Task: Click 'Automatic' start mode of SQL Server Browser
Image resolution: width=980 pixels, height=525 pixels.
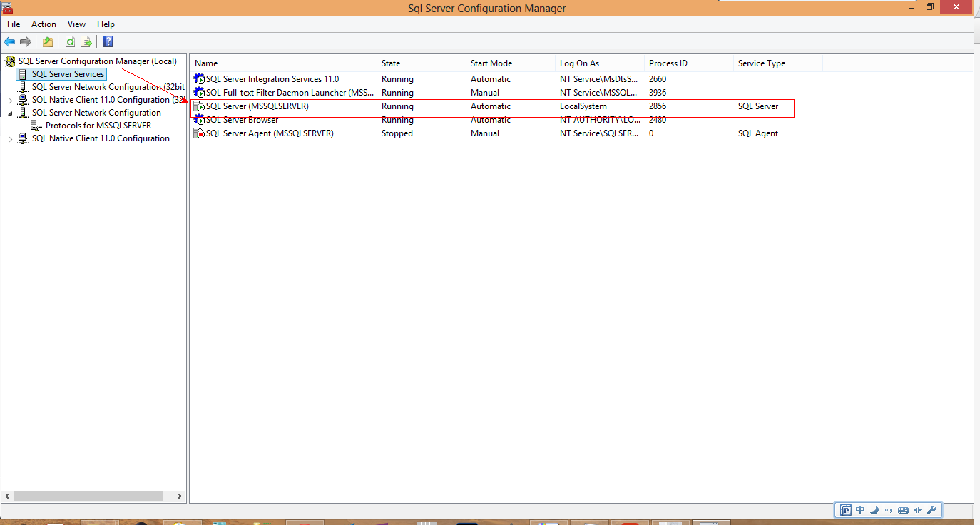Action: click(491, 120)
